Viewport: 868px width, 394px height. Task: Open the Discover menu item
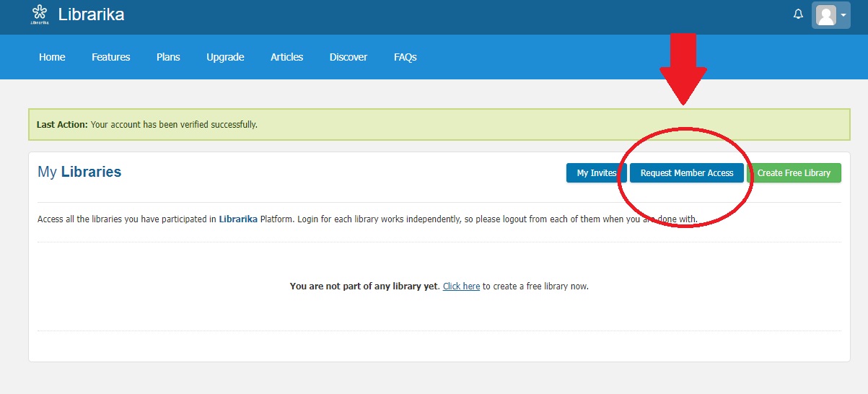tap(348, 57)
